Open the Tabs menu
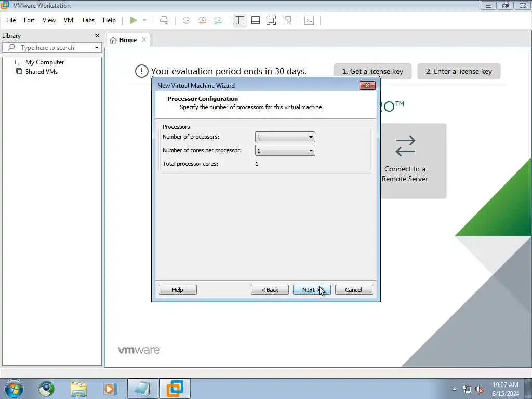This screenshot has height=399, width=532. (88, 20)
